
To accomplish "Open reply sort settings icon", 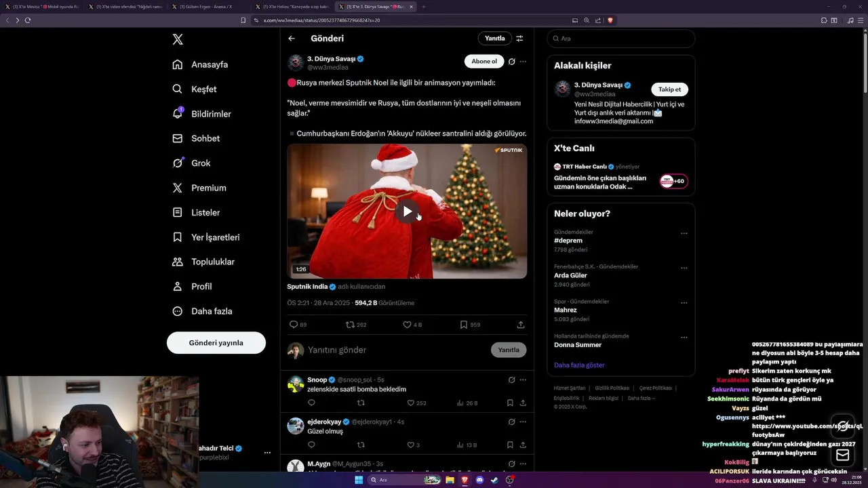I will 519,39.
